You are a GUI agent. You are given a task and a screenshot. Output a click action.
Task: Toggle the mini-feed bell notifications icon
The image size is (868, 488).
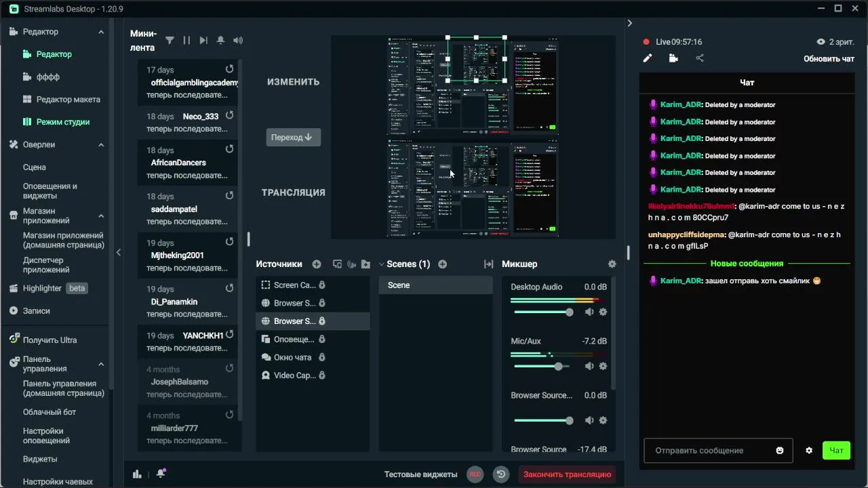[220, 41]
